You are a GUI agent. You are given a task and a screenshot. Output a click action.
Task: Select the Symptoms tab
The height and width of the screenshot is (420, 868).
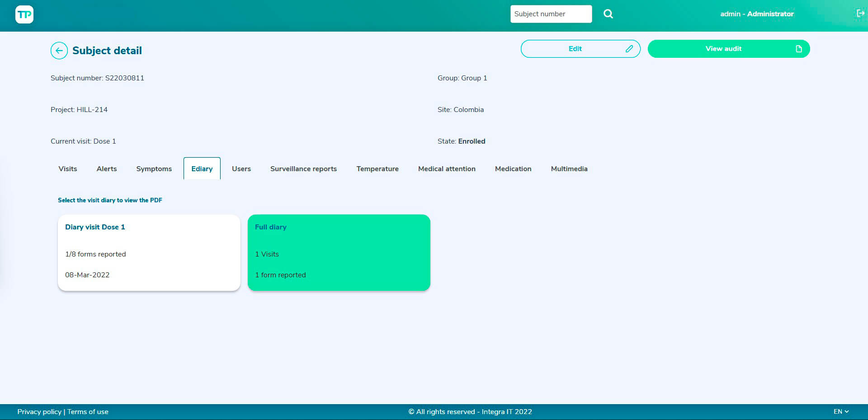pos(154,169)
